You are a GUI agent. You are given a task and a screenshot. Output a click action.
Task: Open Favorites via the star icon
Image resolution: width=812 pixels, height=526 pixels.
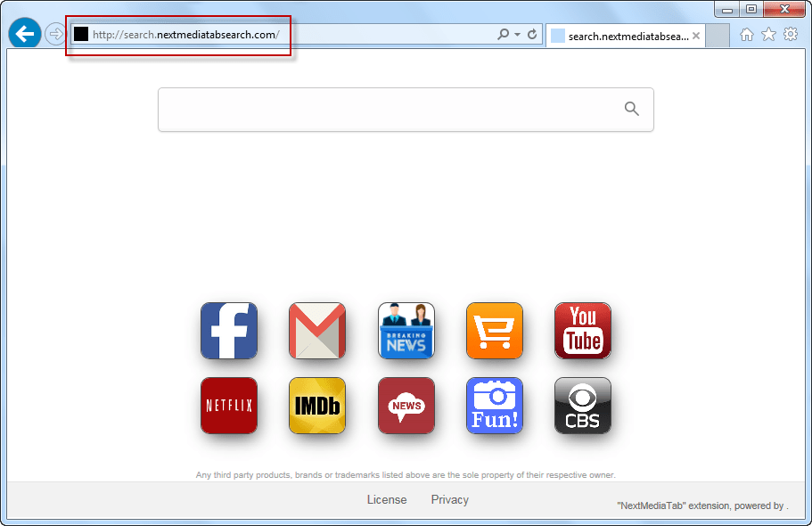tap(768, 34)
